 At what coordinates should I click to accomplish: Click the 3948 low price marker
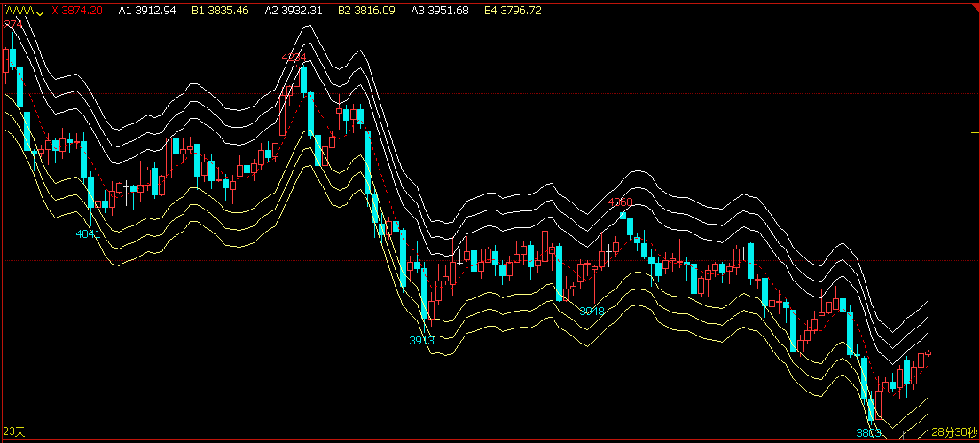coord(592,312)
